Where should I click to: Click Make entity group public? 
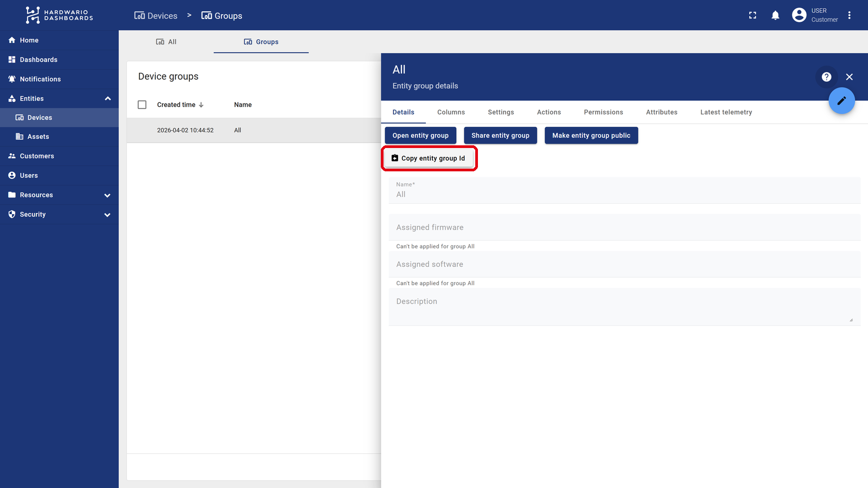[x=591, y=136]
